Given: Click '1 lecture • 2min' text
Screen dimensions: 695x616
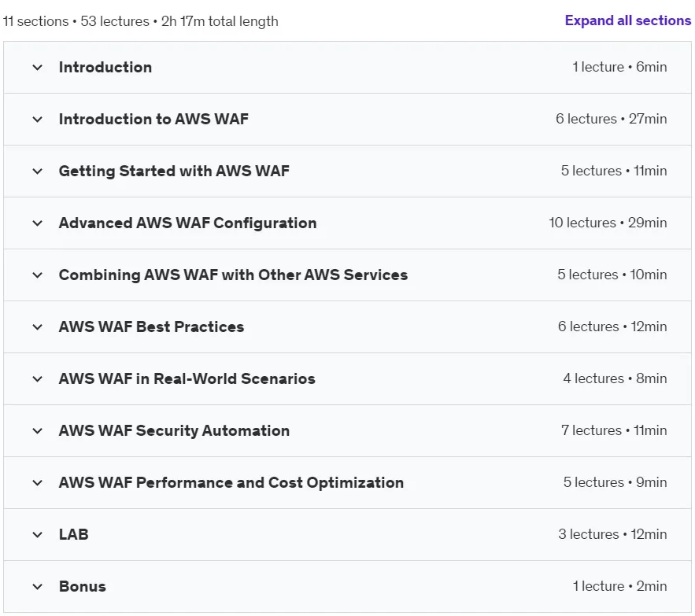Looking at the screenshot, I should pos(619,586).
